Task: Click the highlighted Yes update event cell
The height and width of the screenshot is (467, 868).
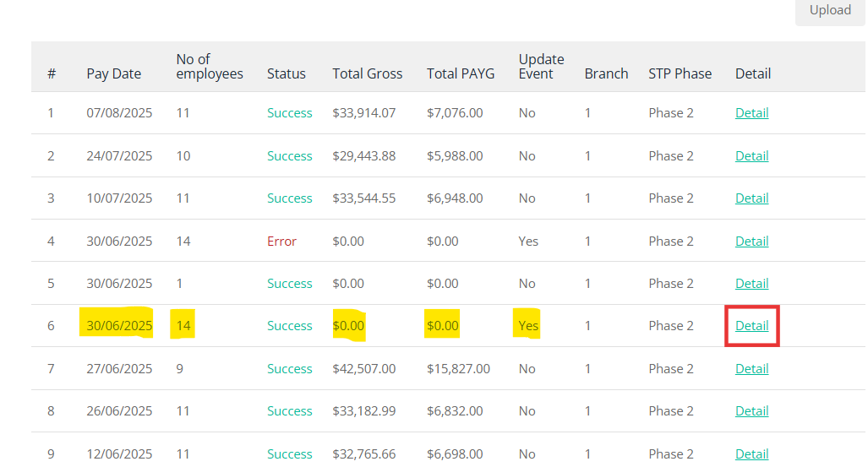Action: click(528, 326)
